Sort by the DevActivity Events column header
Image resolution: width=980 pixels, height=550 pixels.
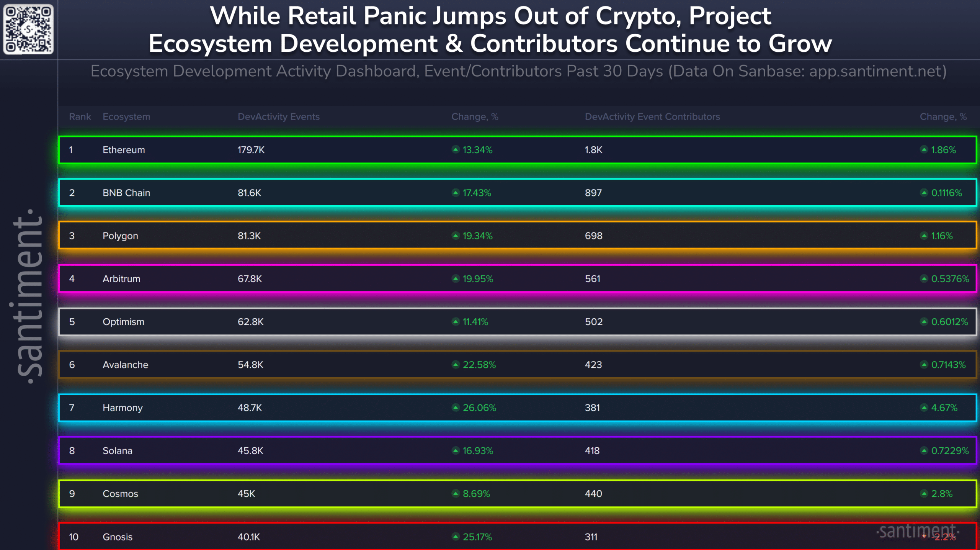(x=279, y=116)
